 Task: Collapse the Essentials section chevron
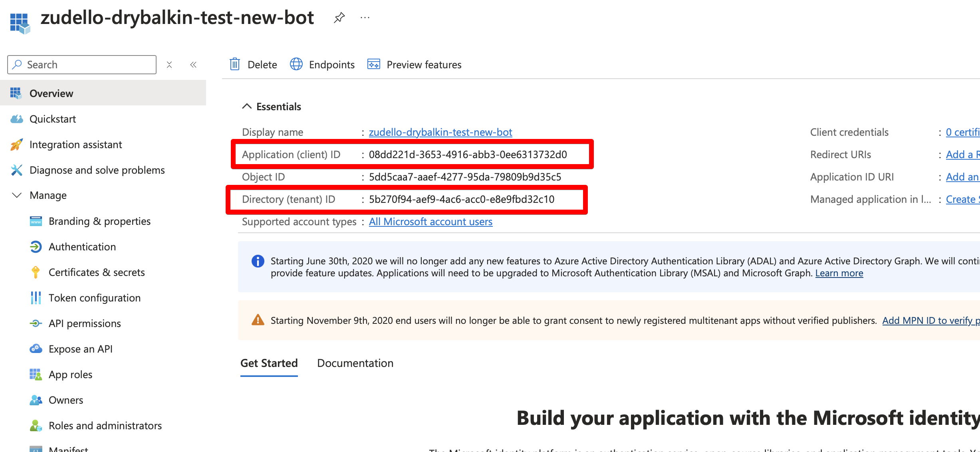(x=247, y=106)
